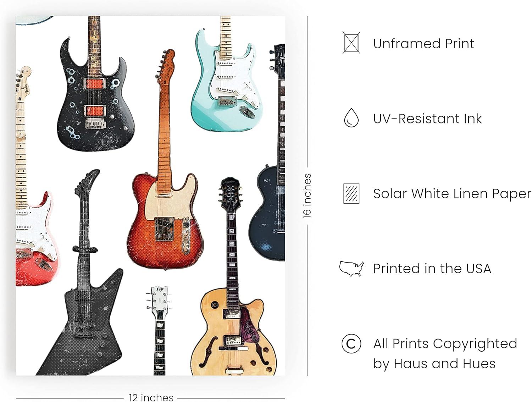Click the "Solar White Linen Paper" text
The image size is (532, 402).
click(x=452, y=194)
